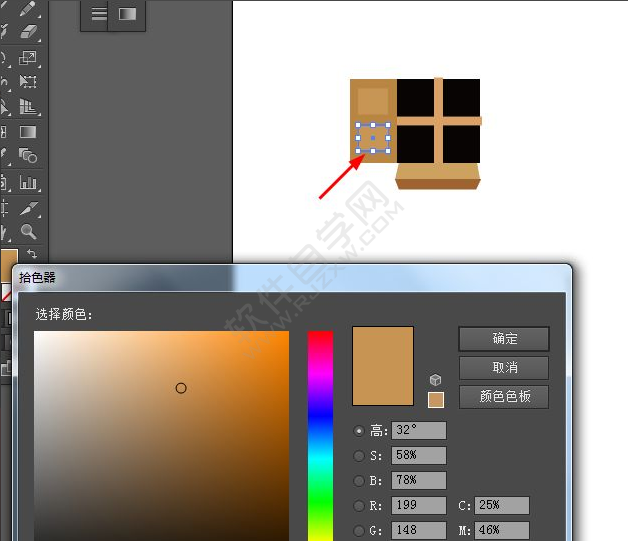Viewport: 628px width, 541px height.
Task: Click the out-of-web-color cube warning icon
Action: tap(435, 379)
